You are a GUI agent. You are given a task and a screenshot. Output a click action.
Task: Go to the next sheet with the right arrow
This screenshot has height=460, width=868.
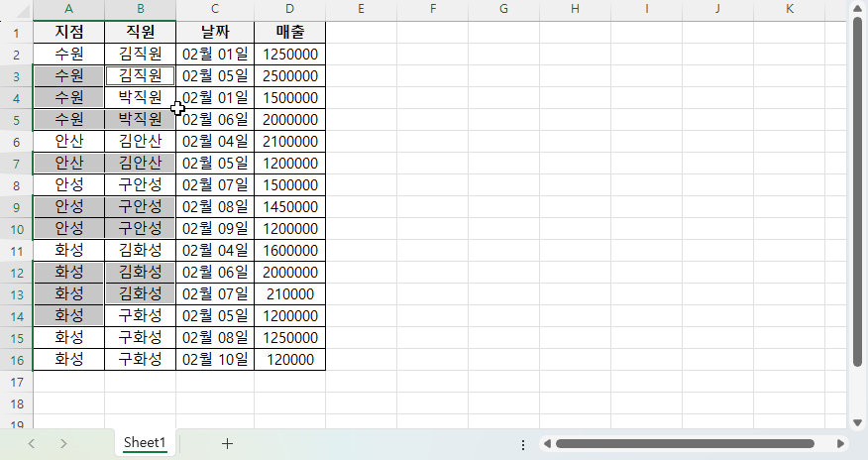63,443
